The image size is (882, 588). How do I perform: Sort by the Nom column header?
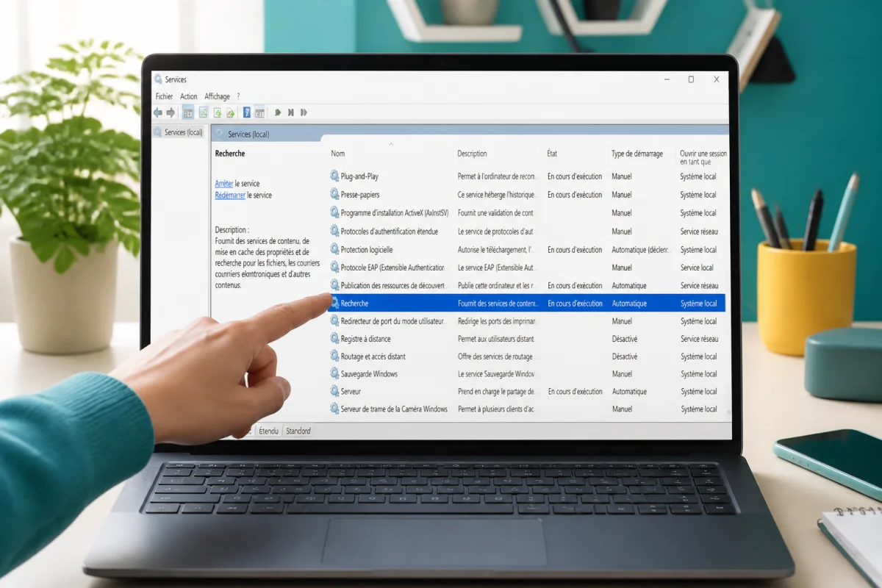click(x=337, y=154)
